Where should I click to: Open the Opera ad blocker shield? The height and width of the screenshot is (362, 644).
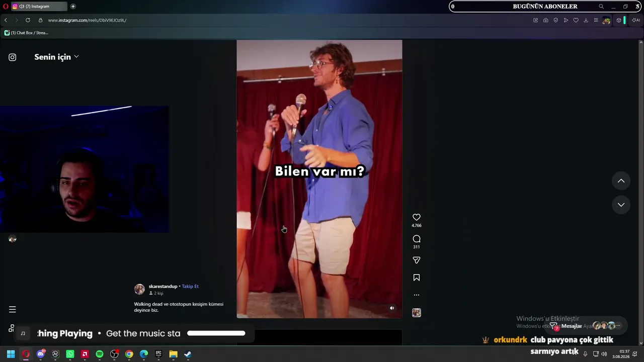556,20
